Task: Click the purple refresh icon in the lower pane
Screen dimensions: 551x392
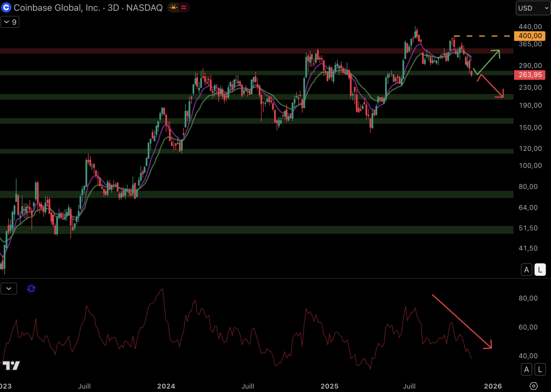Action: [x=31, y=289]
